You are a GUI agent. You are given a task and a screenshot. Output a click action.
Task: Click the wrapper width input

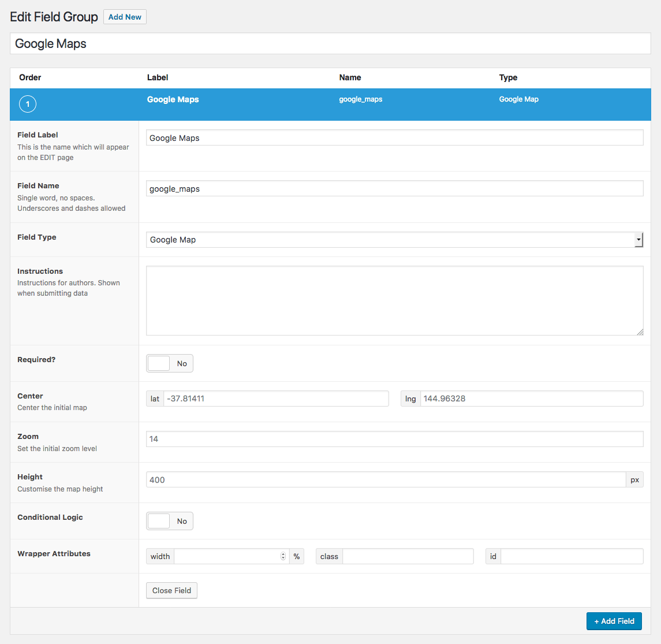coord(231,556)
